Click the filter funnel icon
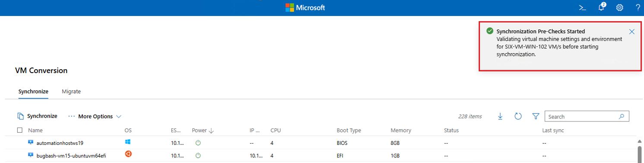This screenshot has height=163, width=644. click(x=536, y=116)
